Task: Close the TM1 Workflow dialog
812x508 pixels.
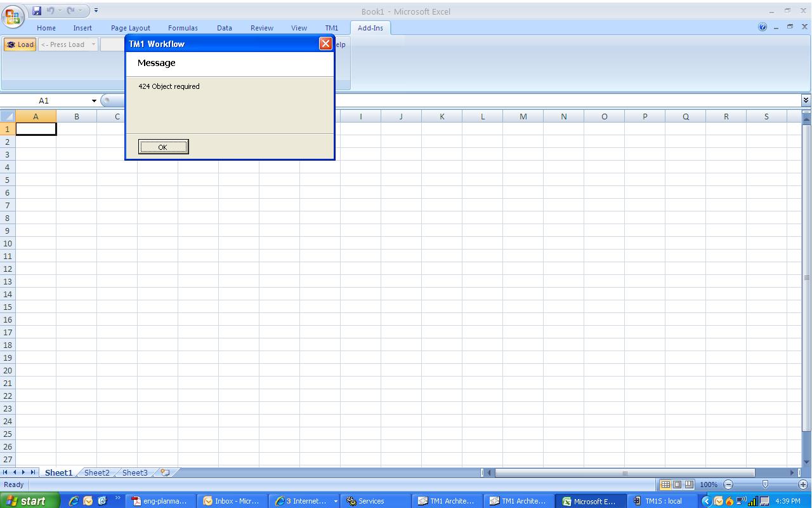Action: [x=325, y=43]
